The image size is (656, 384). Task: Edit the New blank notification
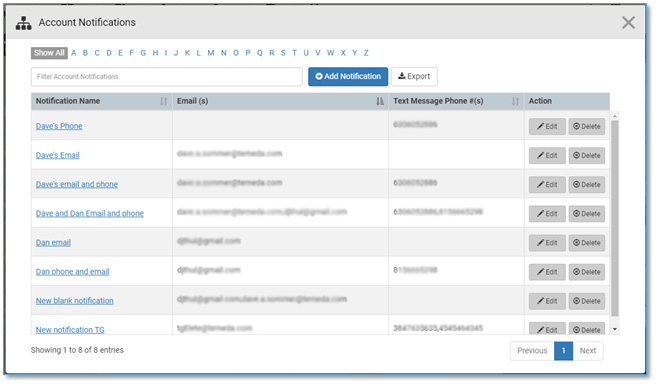pos(547,301)
